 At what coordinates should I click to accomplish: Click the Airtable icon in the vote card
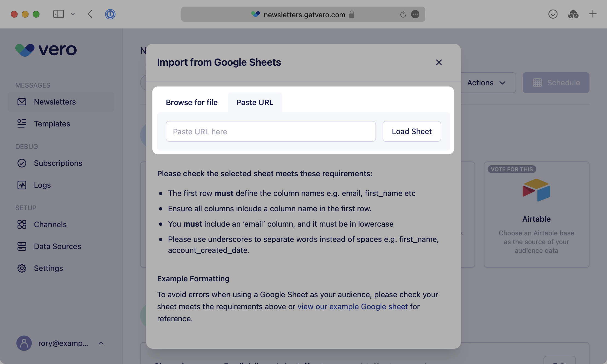pyautogui.click(x=536, y=190)
